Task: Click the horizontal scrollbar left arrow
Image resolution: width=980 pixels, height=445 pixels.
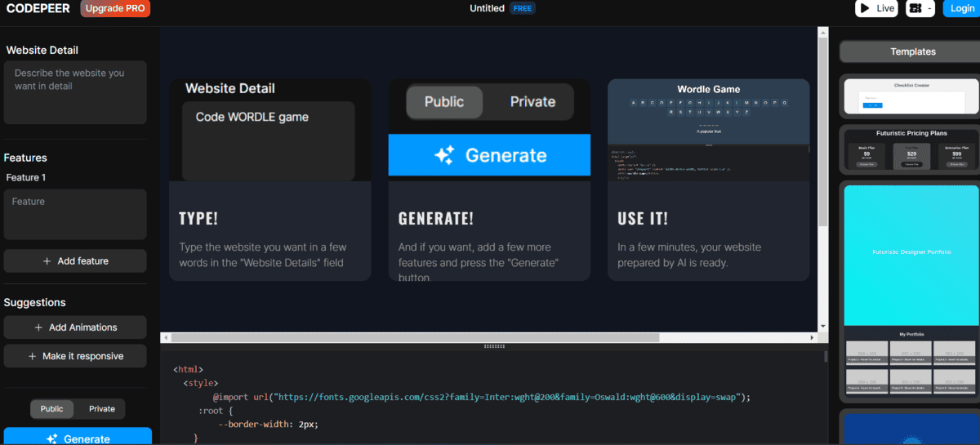Action: (x=166, y=337)
